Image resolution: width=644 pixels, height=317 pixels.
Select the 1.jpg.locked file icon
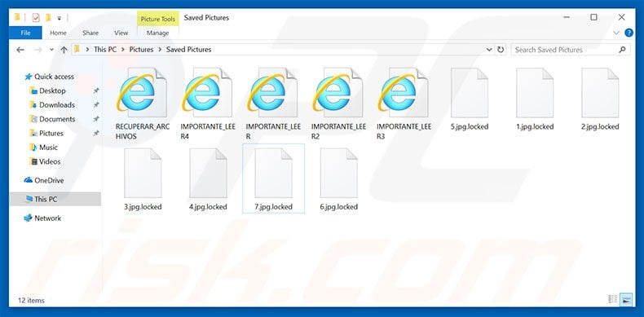pos(535,93)
